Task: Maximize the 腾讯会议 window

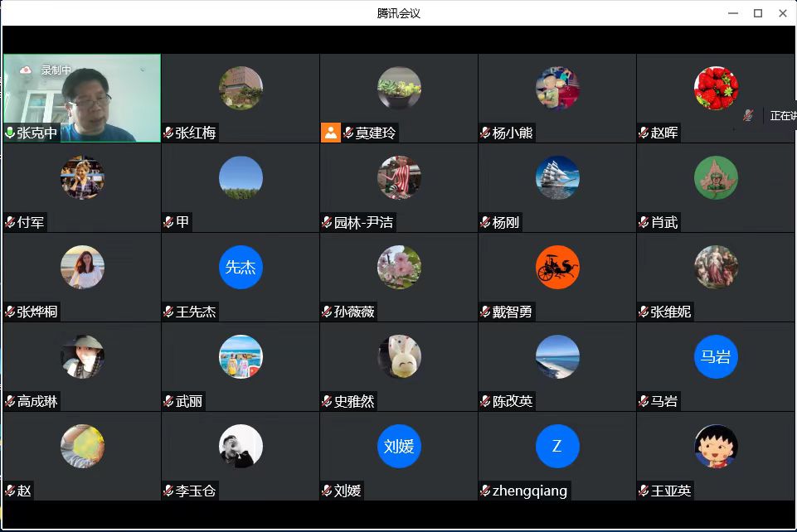Action: pos(757,13)
